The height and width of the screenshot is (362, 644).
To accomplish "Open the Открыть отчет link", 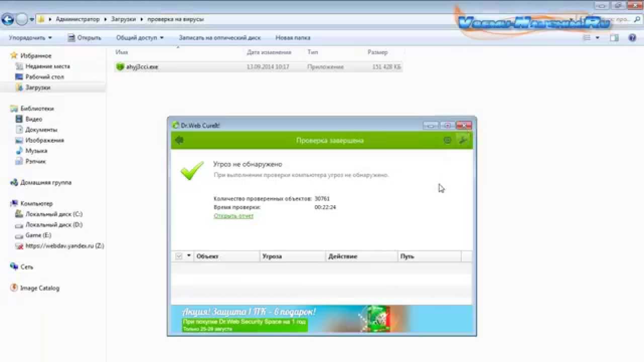I will [x=233, y=216].
